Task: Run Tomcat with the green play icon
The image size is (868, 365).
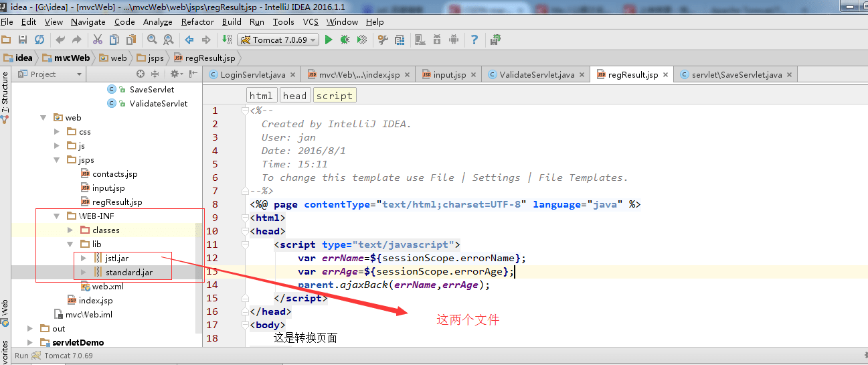Action: click(x=329, y=40)
